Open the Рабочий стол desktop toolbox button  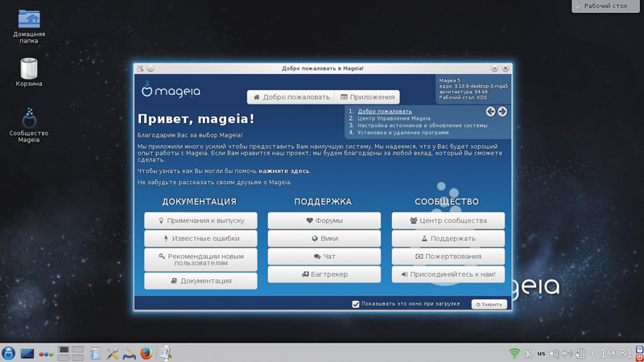pyautogui.click(x=605, y=6)
